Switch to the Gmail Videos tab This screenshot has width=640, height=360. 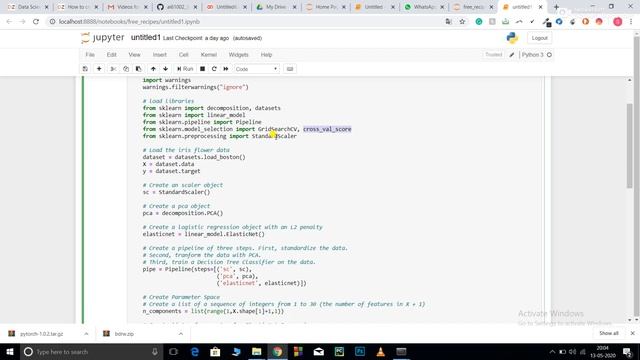[127, 7]
